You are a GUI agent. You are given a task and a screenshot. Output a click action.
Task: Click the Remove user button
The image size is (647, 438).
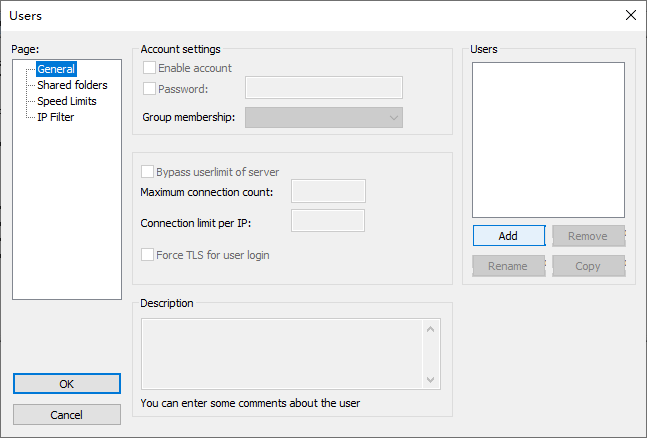[x=588, y=236]
